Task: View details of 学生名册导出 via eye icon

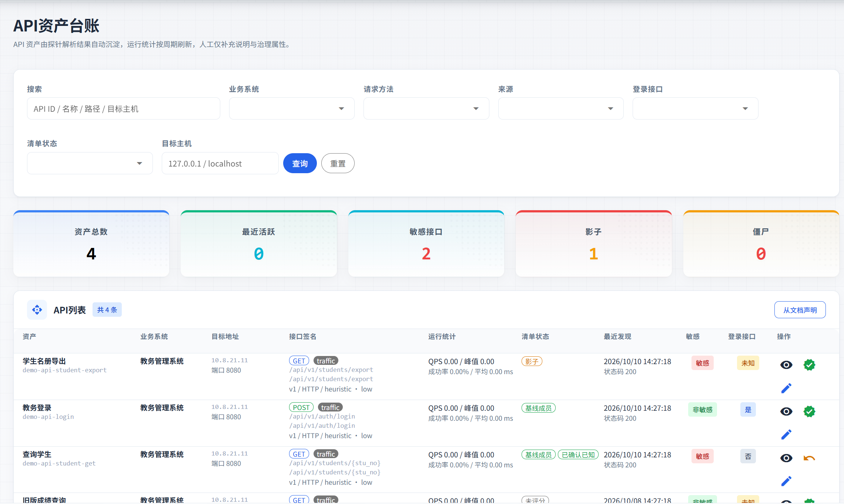Action: click(x=786, y=365)
